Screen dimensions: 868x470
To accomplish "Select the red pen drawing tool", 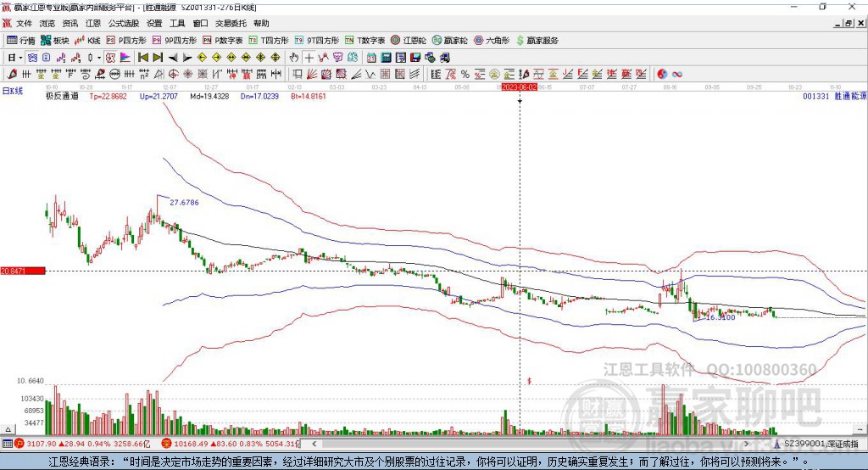I will pos(12,75).
